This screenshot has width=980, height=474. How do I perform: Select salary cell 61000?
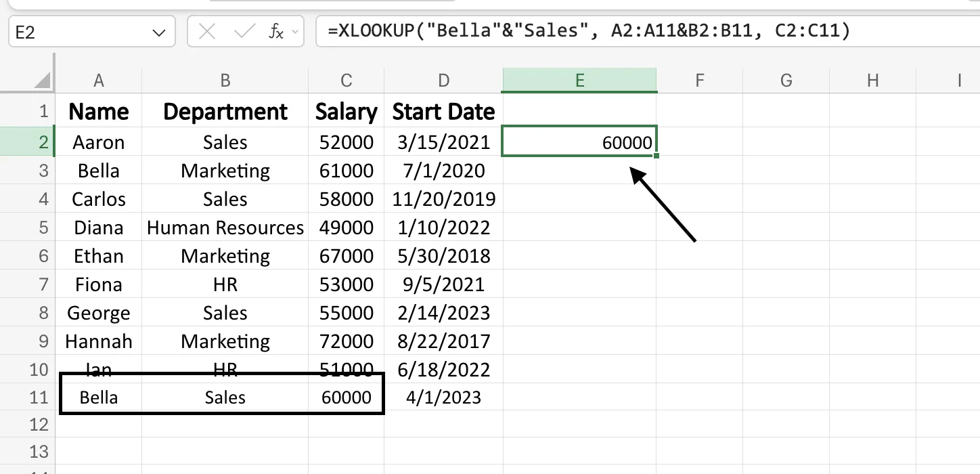coord(347,171)
